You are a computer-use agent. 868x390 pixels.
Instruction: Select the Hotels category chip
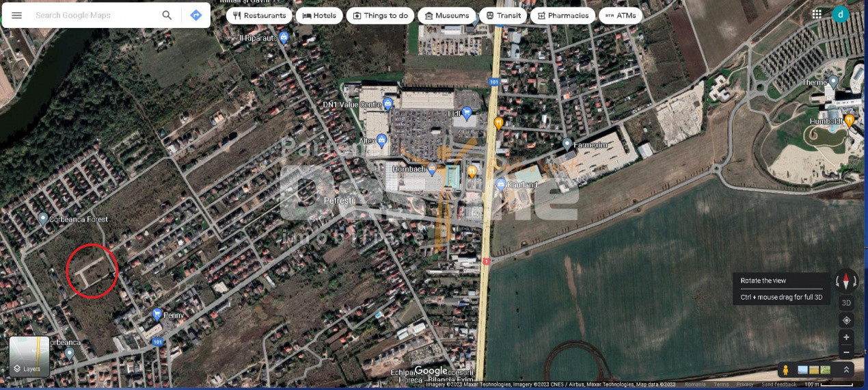click(x=319, y=16)
